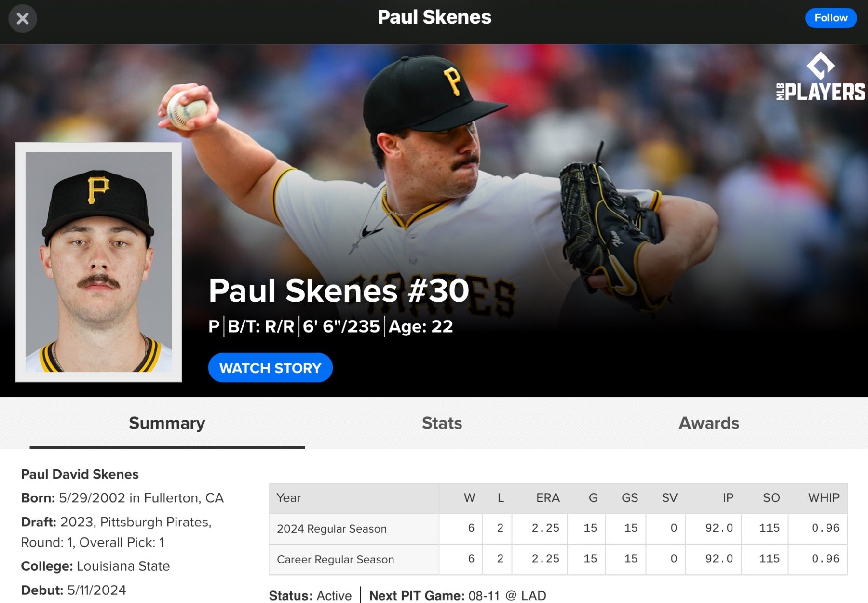Click the Paul Skenes #30 heading
The width and height of the screenshot is (868, 603).
click(x=339, y=291)
